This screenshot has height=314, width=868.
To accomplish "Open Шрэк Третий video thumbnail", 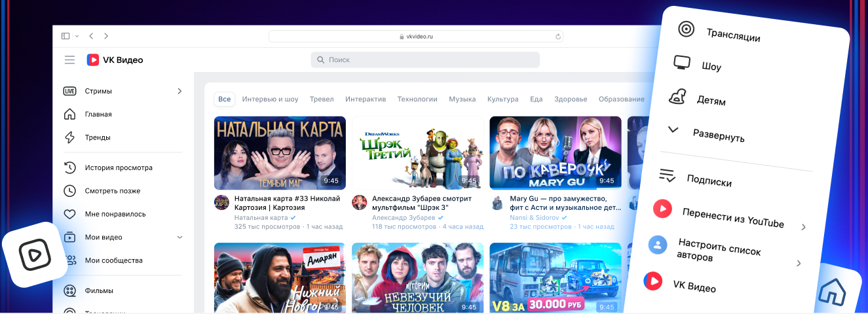I will coord(417,153).
